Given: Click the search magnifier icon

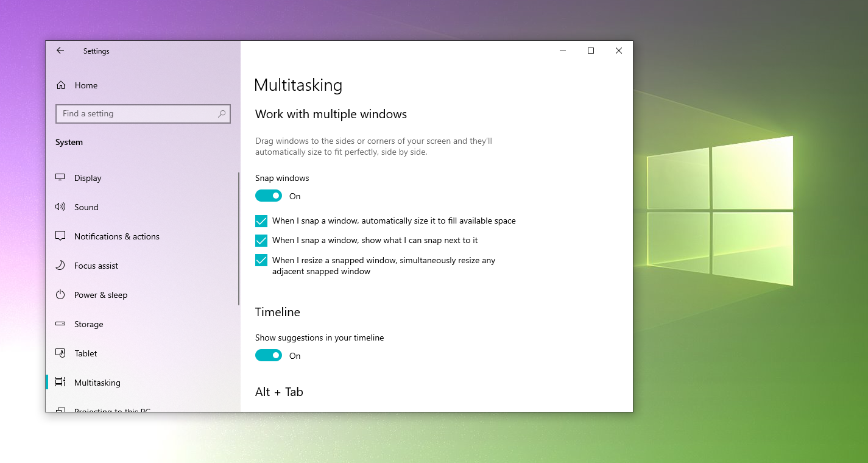Looking at the screenshot, I should click(x=222, y=113).
